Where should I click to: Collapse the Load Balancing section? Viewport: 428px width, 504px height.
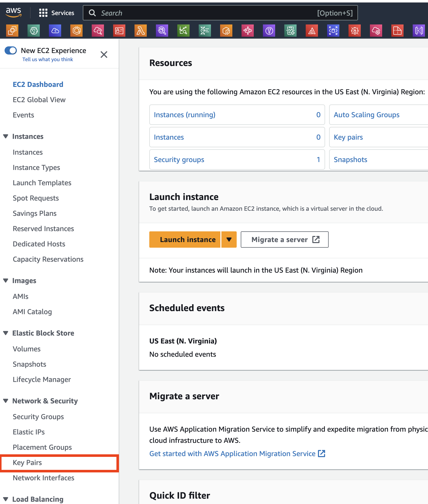click(x=6, y=499)
